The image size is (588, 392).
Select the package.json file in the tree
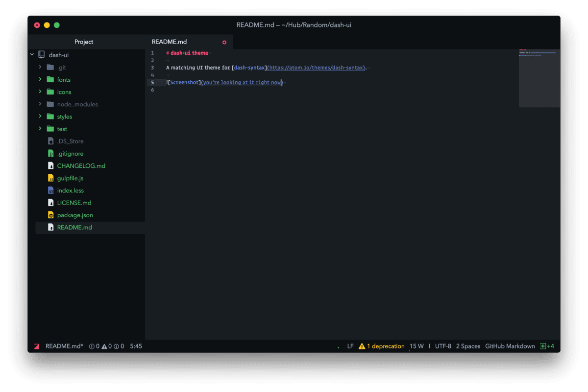pos(74,215)
